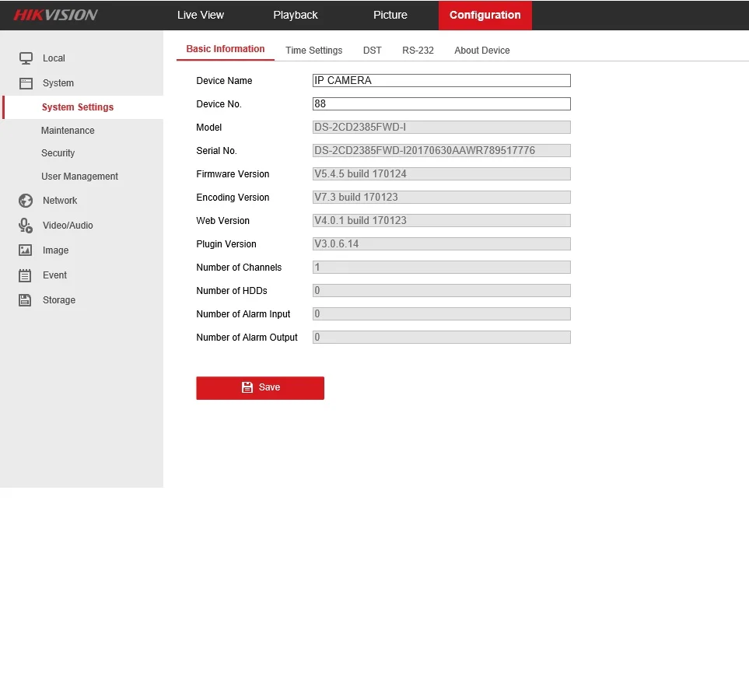
Task: Click the Web Version V4.0.1 field
Action: point(441,220)
